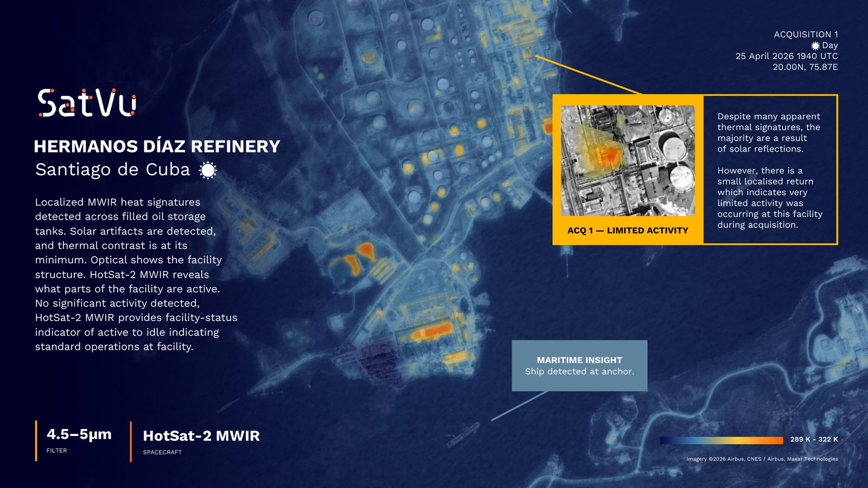Click the temperature color scale bar
Viewport: 868px width, 488px height.
point(722,440)
